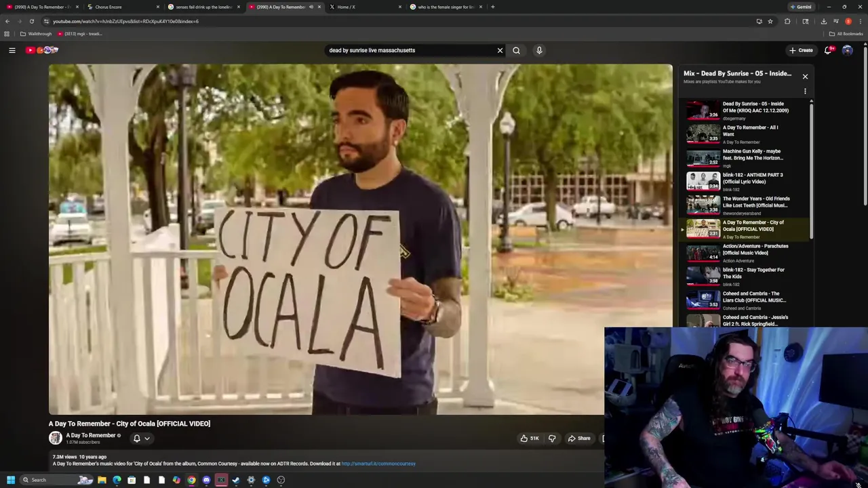Open All Bookmarks folder
This screenshot has width=868, height=488.
[x=846, y=34]
